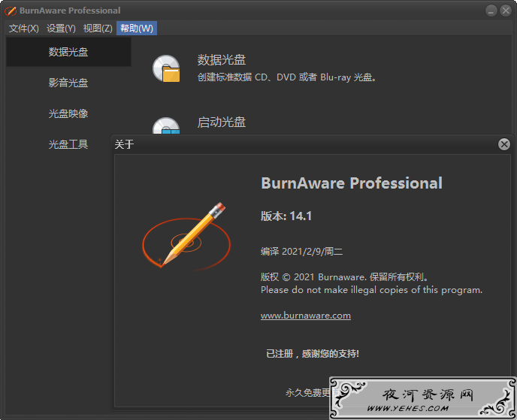
Task: Select the 影音光盘 sidebar category
Action: coord(68,83)
